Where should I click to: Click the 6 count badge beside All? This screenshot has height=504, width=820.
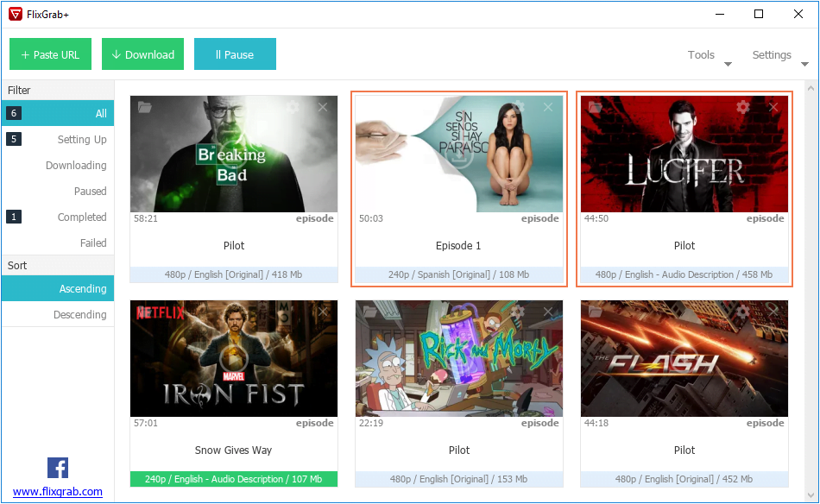point(14,113)
